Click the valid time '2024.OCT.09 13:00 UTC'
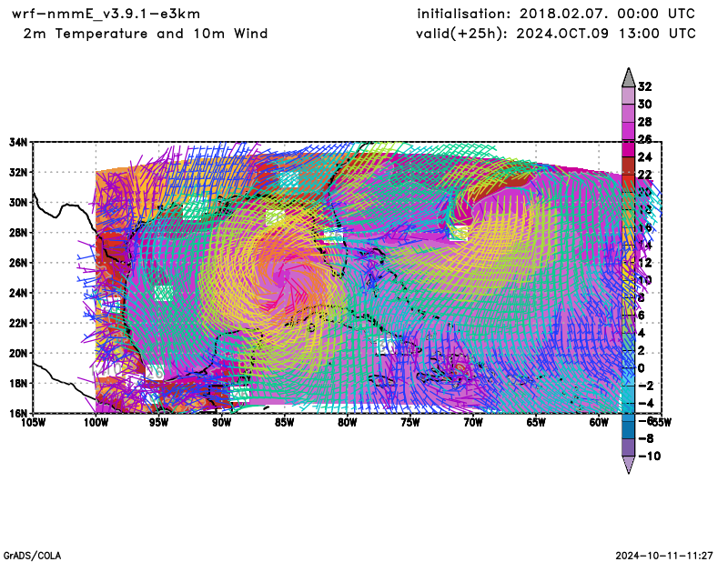728x562 pixels. [x=606, y=34]
